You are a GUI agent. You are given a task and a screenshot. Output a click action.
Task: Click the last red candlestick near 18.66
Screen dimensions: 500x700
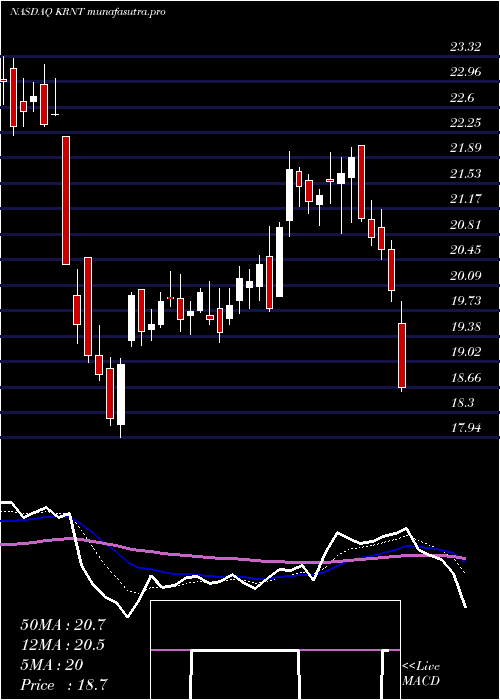402,355
